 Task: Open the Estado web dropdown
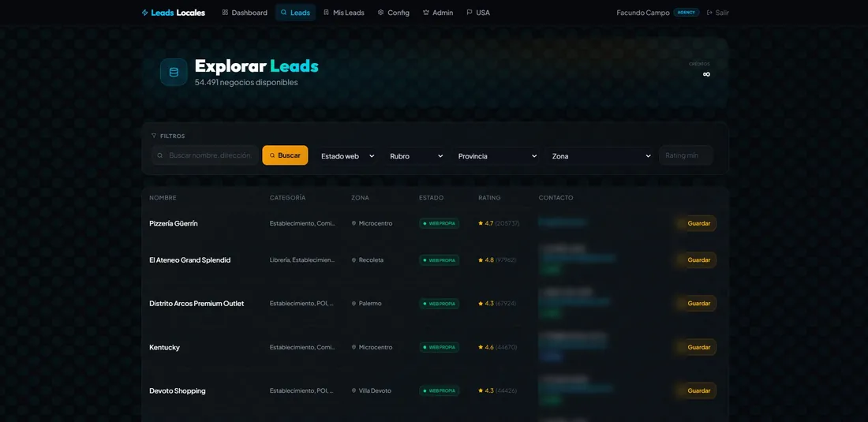[348, 156]
